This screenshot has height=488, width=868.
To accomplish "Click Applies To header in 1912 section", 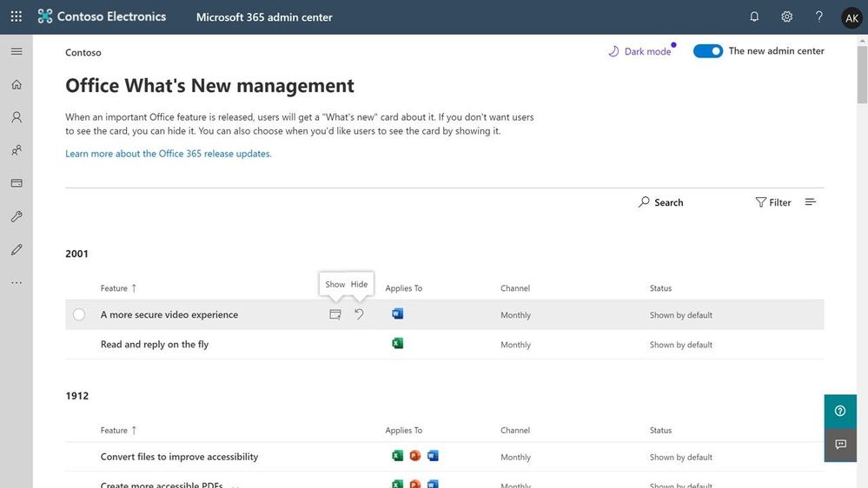I will (403, 431).
